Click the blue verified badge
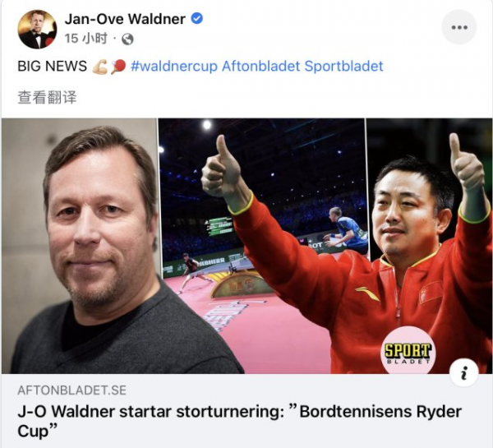Viewport: 493px width, 448px height. [x=197, y=19]
